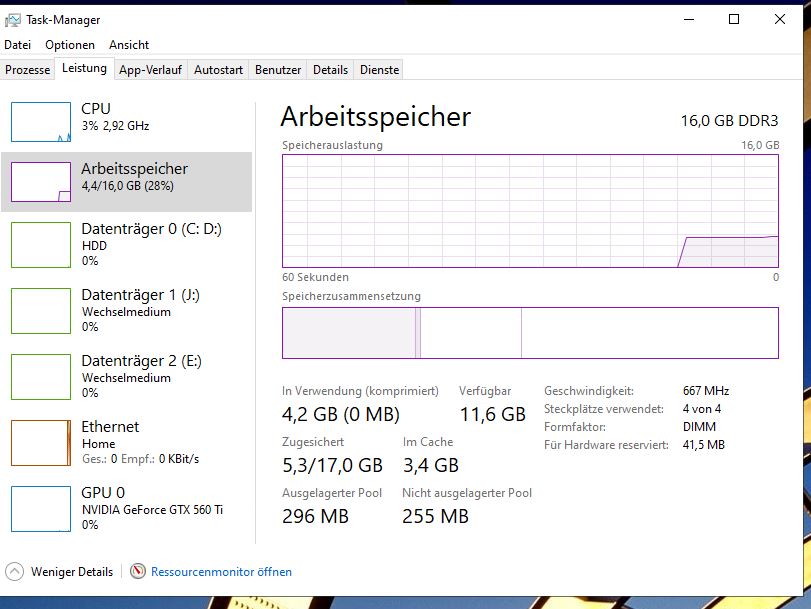Show GPU 0 NVIDIA GeForce performance
The image size is (811, 609).
(127, 508)
